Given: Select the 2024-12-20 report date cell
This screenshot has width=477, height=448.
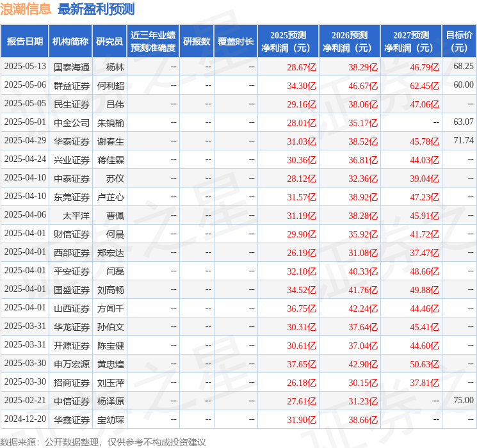Looking at the screenshot, I should [x=25, y=419].
